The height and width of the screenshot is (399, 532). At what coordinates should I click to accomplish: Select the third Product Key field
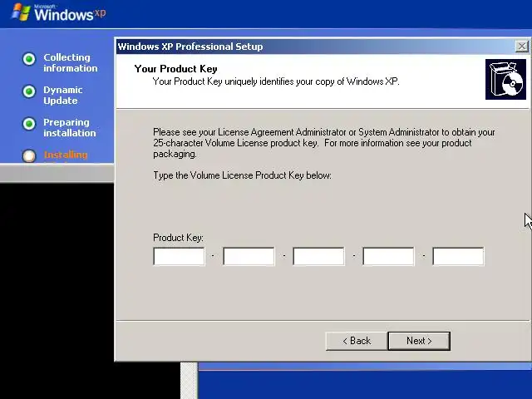coord(318,256)
